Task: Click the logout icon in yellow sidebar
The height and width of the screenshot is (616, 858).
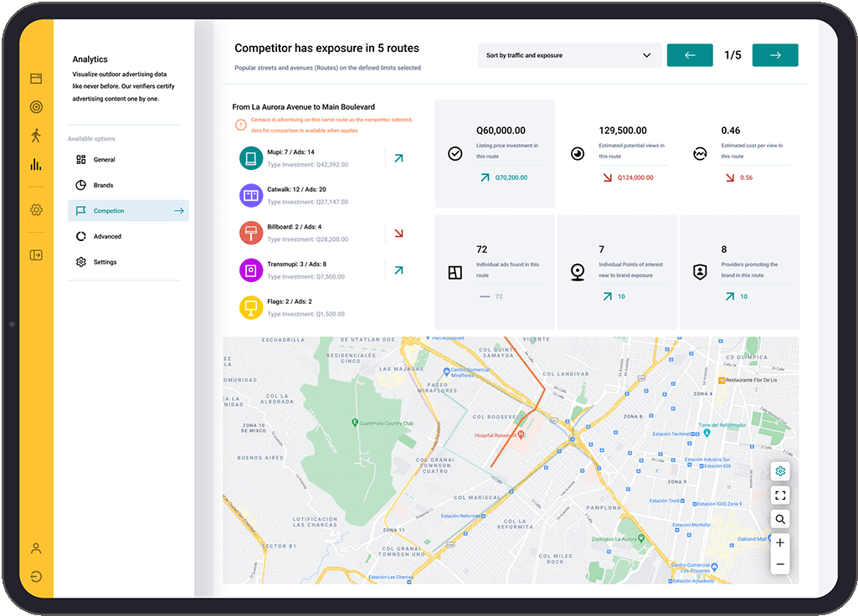Action: (36, 577)
